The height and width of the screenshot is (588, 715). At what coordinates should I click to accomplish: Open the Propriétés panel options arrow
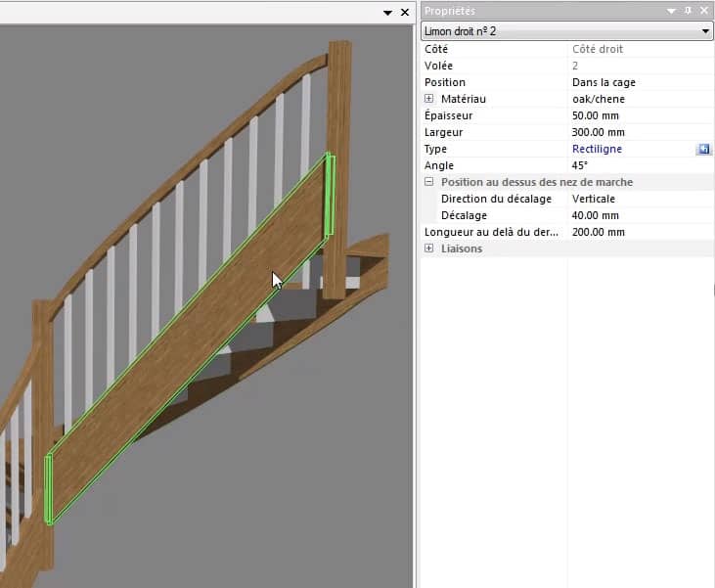point(672,11)
